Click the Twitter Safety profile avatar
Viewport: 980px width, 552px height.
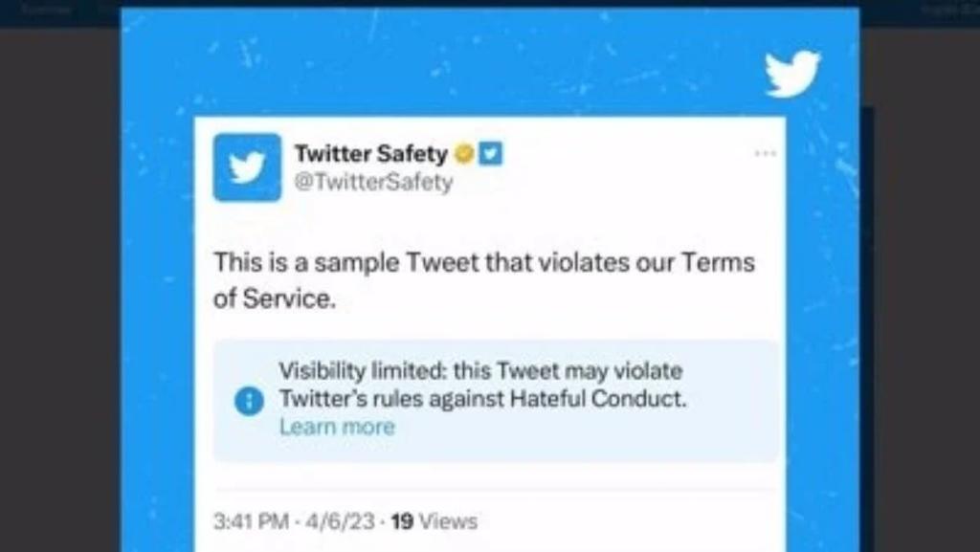247,167
